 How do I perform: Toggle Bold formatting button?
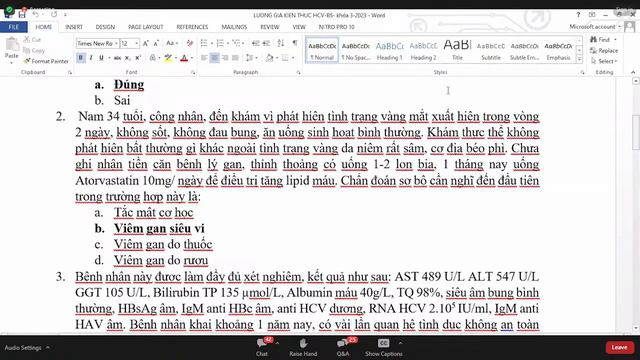pyautogui.click(x=80, y=58)
